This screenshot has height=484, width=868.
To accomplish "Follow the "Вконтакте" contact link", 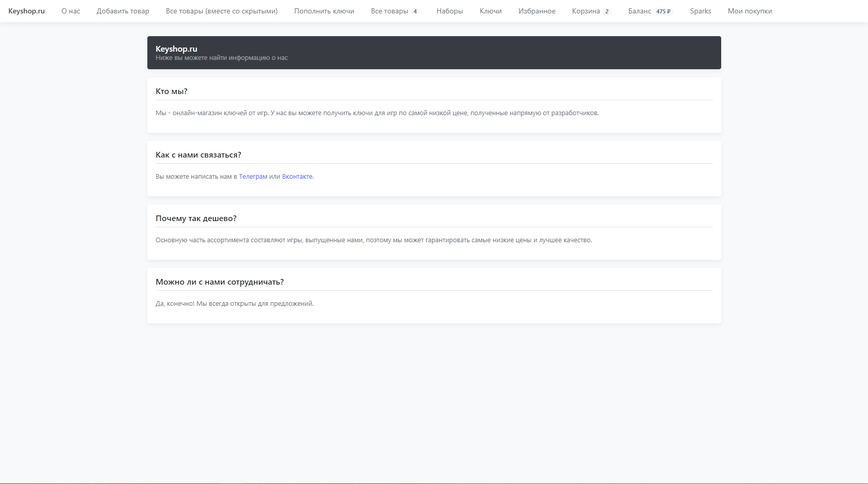I will 297,177.
